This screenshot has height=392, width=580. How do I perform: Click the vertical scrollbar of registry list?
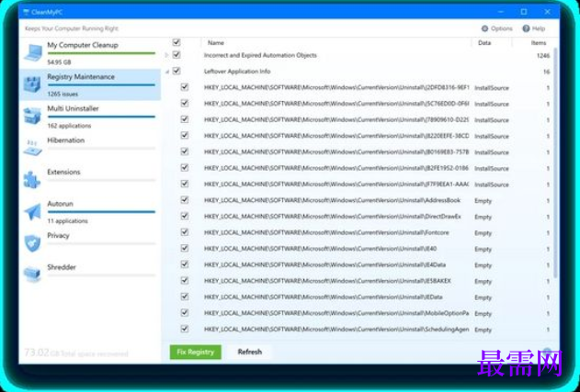[555, 162]
